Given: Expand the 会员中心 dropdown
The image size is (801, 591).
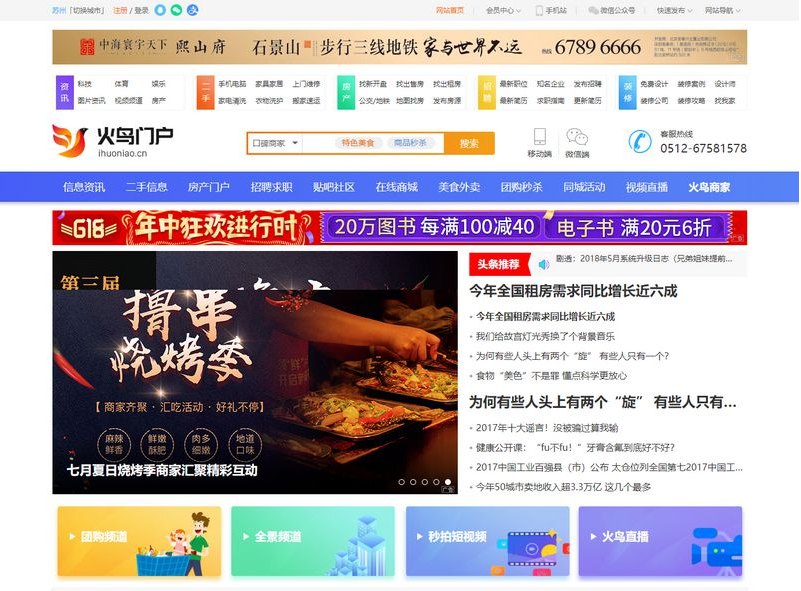Looking at the screenshot, I should pyautogui.click(x=503, y=10).
